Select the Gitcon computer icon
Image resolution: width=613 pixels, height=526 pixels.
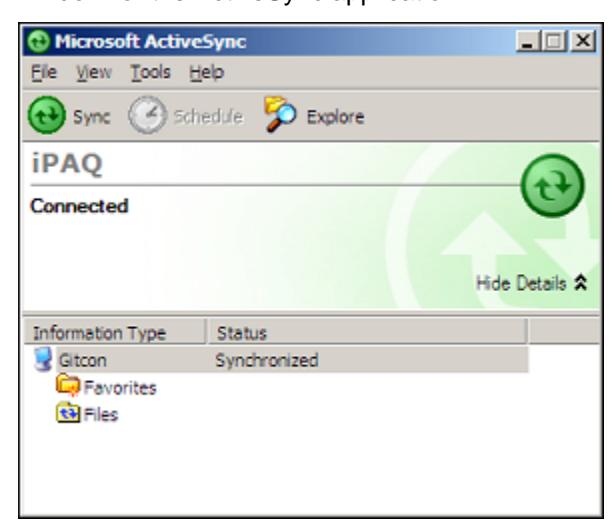[43, 359]
